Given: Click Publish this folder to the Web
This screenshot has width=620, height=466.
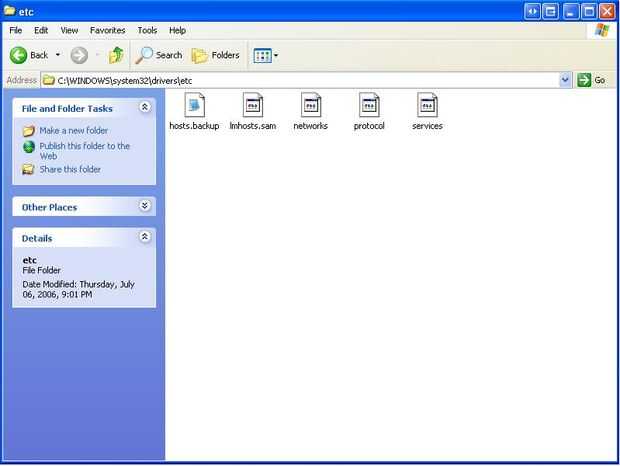Looking at the screenshot, I should (x=85, y=151).
